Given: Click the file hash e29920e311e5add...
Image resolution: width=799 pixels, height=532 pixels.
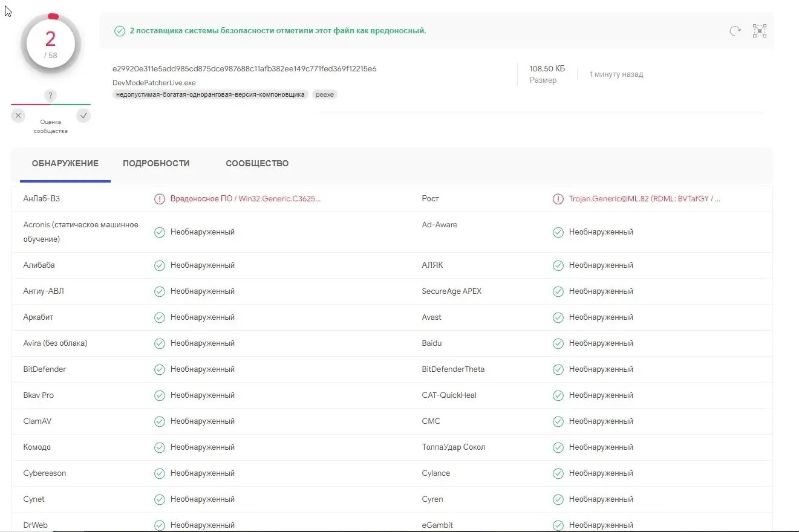Looking at the screenshot, I should tap(244, 69).
